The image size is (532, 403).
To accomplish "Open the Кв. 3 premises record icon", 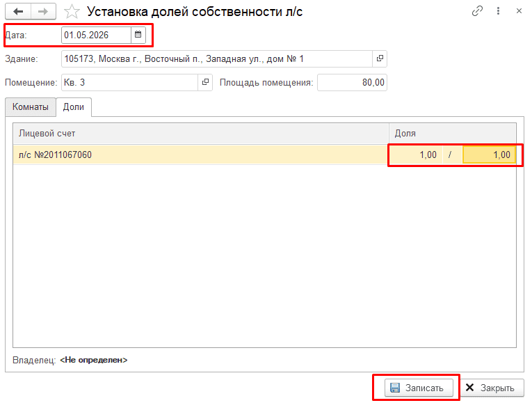I will coord(205,82).
